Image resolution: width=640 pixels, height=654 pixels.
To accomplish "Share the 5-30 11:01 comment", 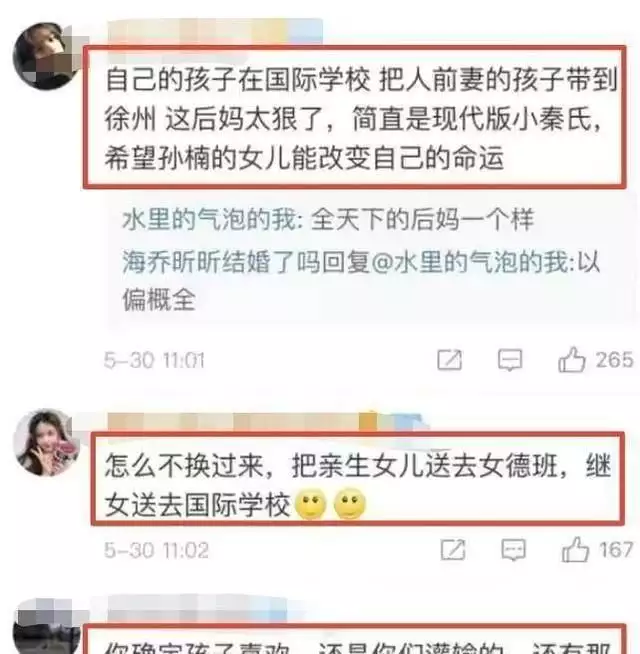I will click(450, 360).
